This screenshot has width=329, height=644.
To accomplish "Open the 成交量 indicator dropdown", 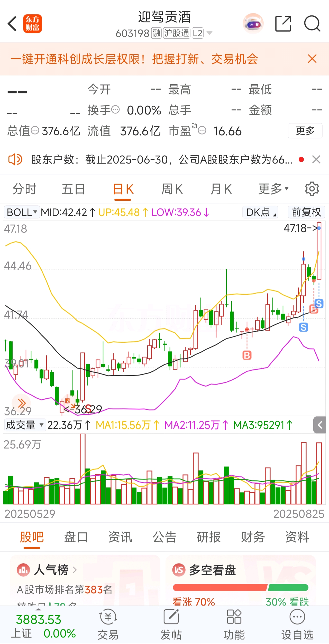I will point(25,425).
